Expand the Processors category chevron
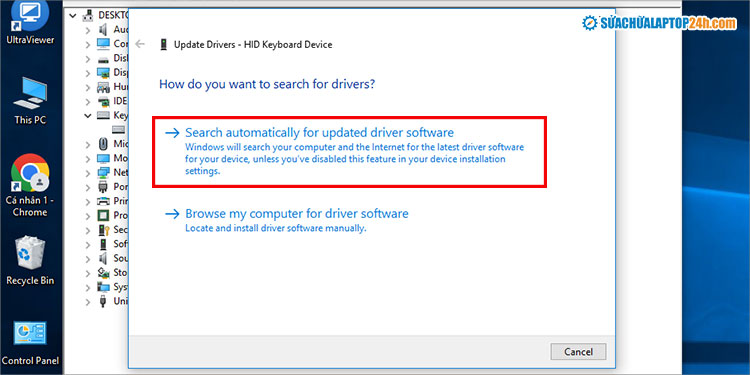This screenshot has width=750, height=375. pyautogui.click(x=88, y=216)
